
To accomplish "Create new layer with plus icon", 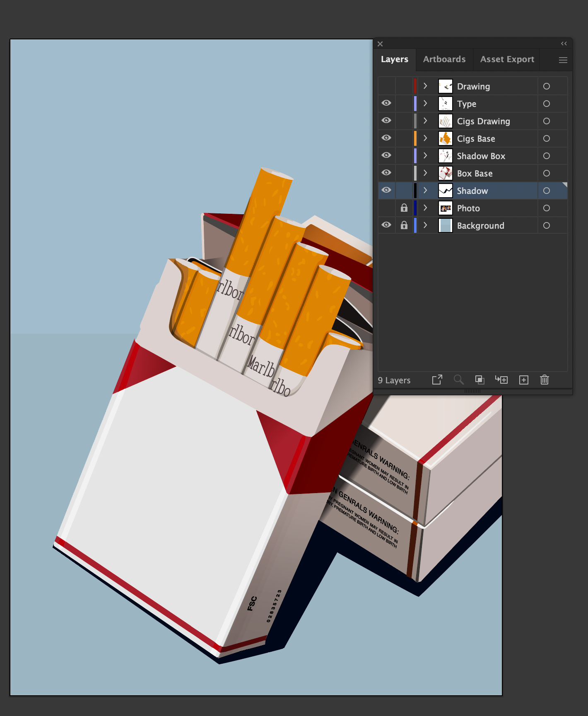I will coord(524,380).
